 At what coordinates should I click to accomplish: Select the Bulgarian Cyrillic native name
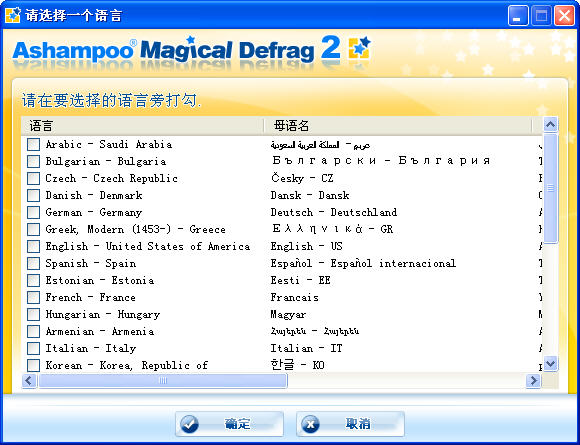(x=381, y=161)
